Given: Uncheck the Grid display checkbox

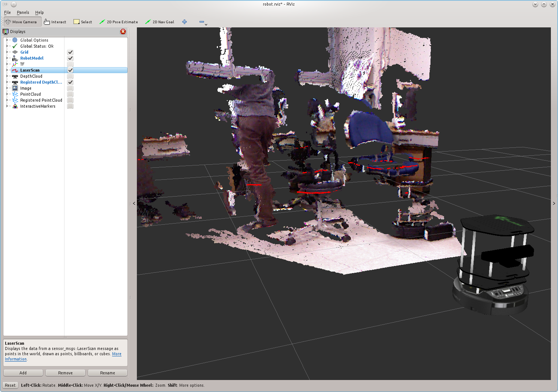Looking at the screenshot, I should (70, 52).
